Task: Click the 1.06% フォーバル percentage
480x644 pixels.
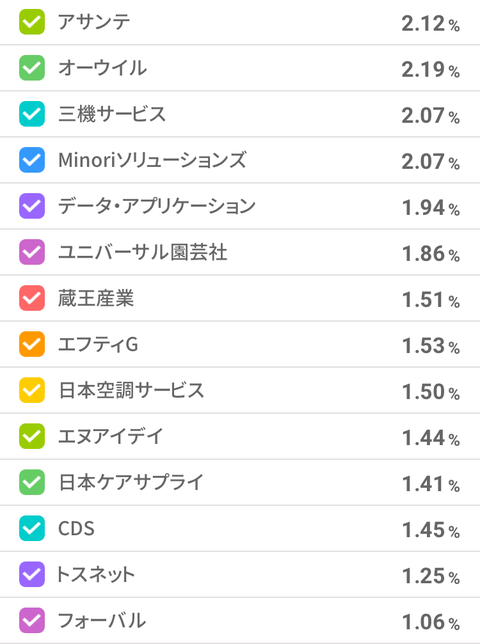Action: pos(430,621)
